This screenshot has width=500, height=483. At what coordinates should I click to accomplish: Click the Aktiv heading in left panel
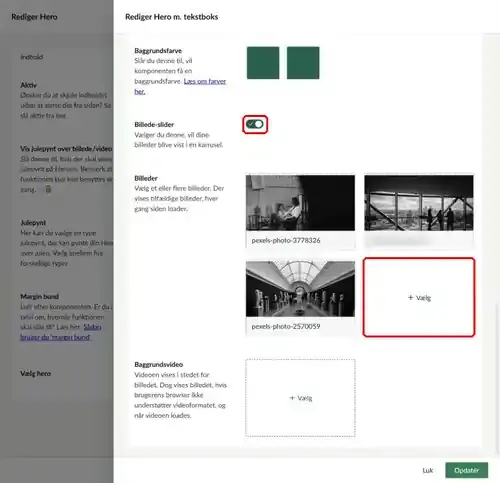click(28, 85)
